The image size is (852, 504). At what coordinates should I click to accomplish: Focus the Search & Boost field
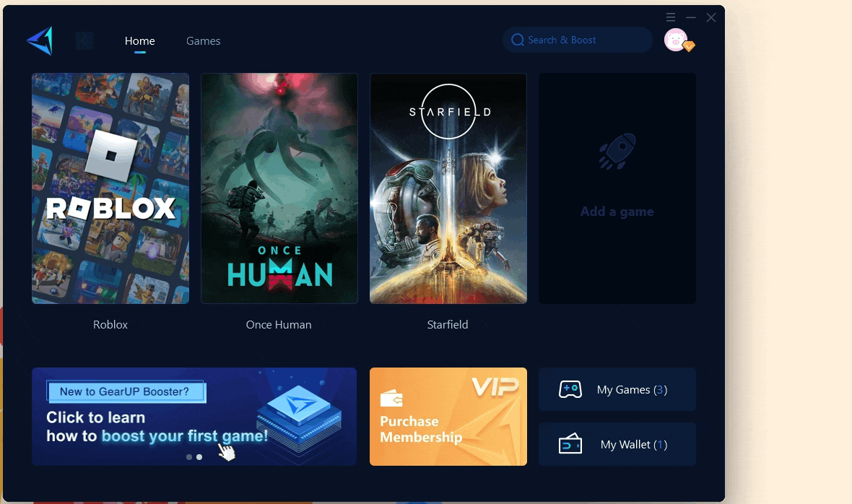coord(577,40)
